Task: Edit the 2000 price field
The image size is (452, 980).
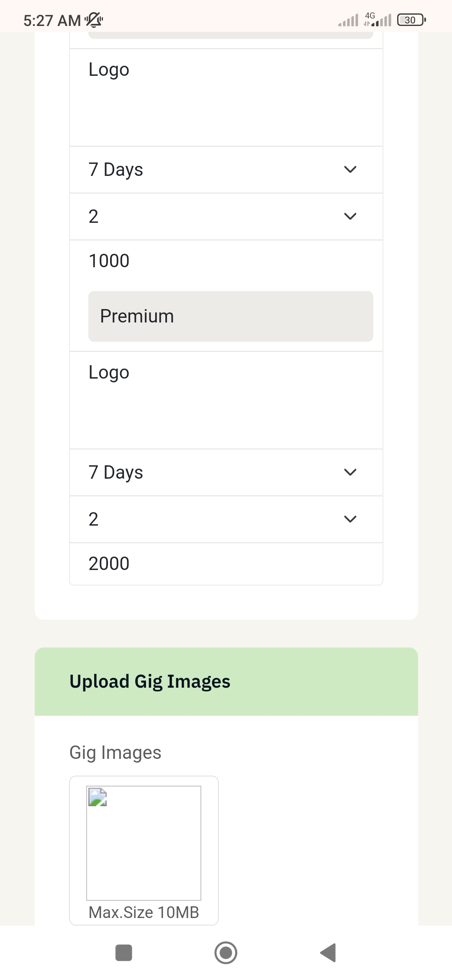Action: [x=226, y=564]
